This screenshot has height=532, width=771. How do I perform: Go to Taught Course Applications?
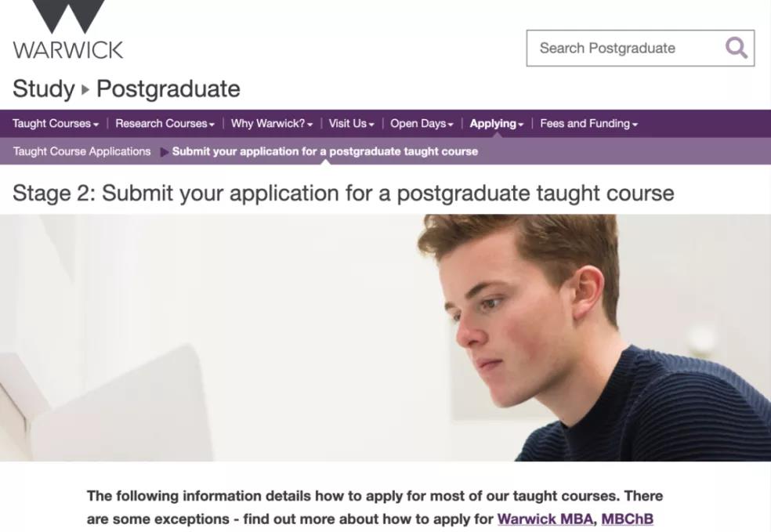(x=81, y=151)
